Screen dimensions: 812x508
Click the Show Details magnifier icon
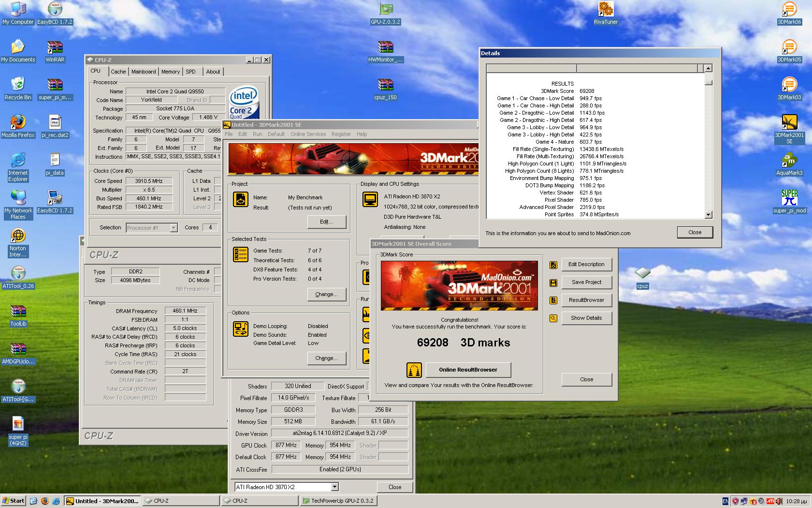tap(553, 318)
